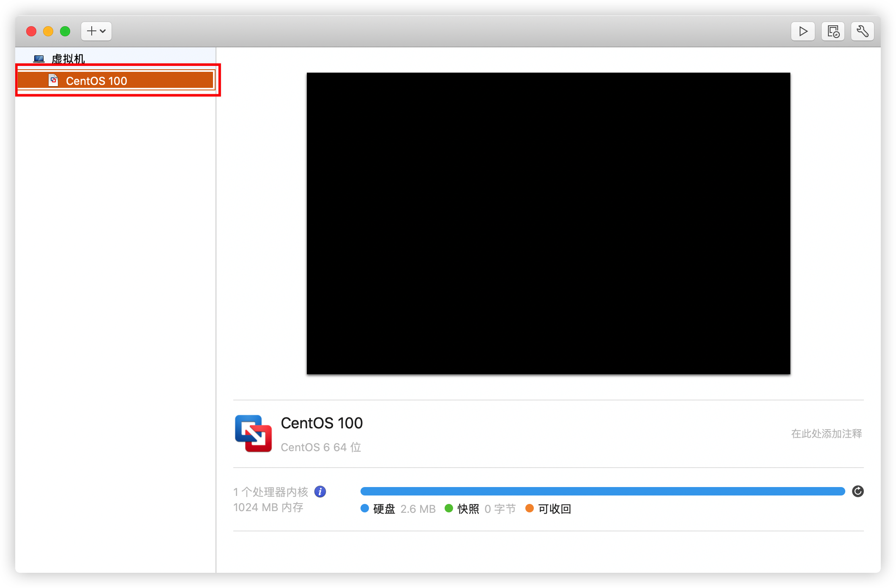Screen dimensions: 896x588
Task: Click the 在此处添加注释 notes field
Action: pos(826,434)
